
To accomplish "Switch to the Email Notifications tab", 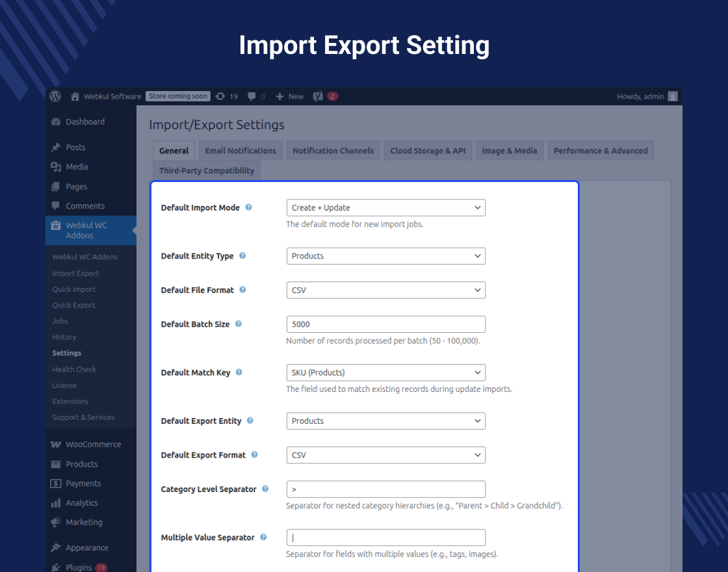I will pos(240,150).
